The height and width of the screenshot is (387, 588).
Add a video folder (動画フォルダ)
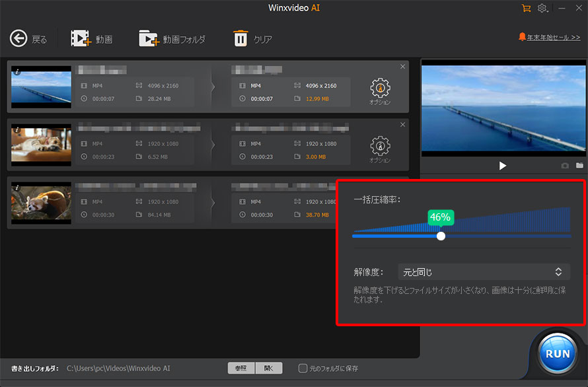coord(148,39)
